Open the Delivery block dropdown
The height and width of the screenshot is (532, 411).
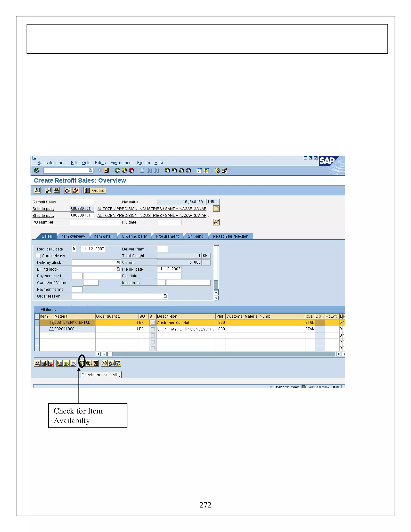click(x=118, y=263)
